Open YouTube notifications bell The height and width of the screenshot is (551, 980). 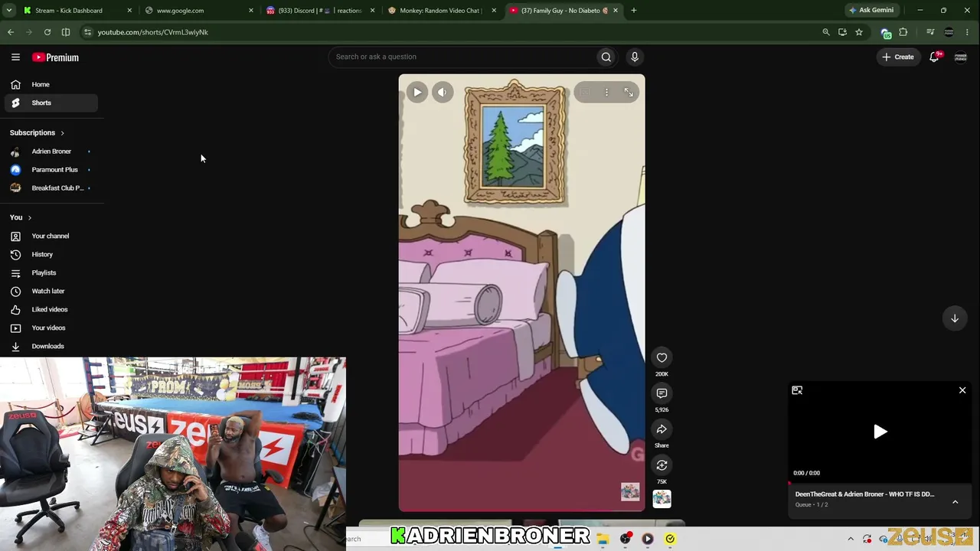tap(935, 57)
